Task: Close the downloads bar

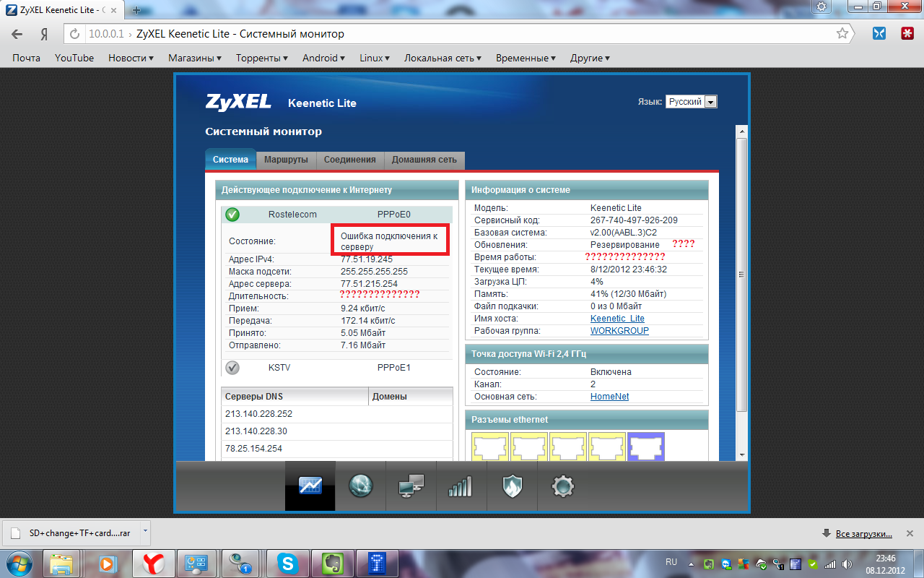Action: [910, 534]
